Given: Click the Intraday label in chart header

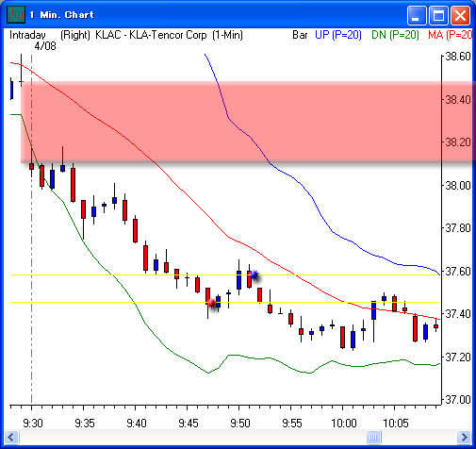Looking at the screenshot, I should coord(27,35).
